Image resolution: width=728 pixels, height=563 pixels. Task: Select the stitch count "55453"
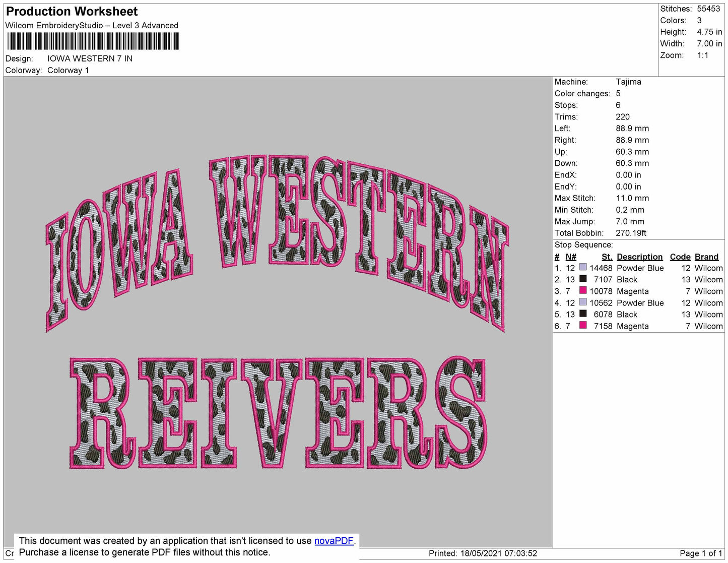709,9
